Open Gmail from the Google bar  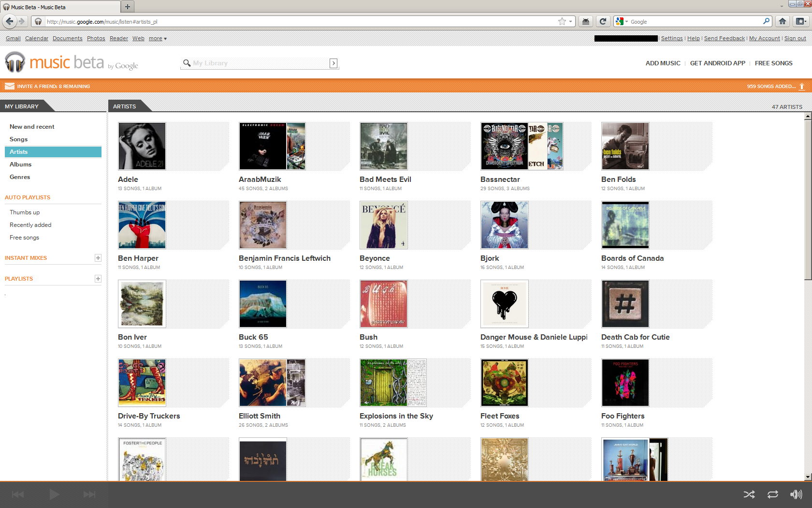point(13,39)
